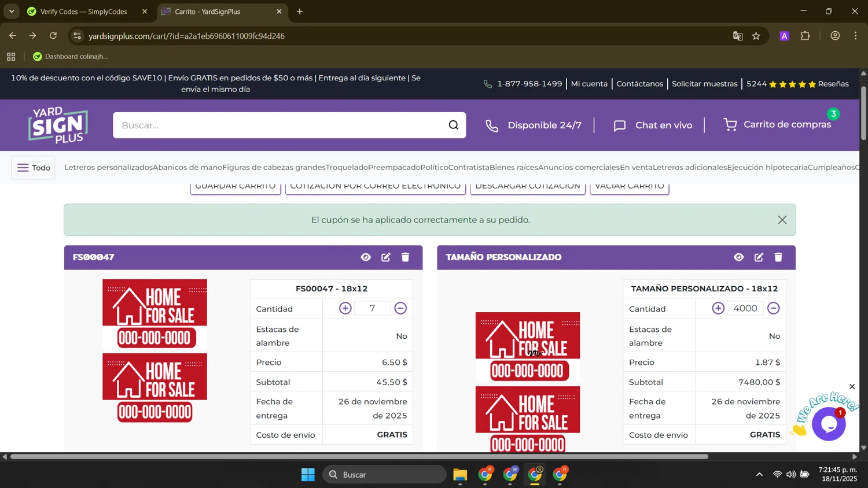The image size is (868, 488).
Task: Reload the page
Action: click(x=53, y=36)
